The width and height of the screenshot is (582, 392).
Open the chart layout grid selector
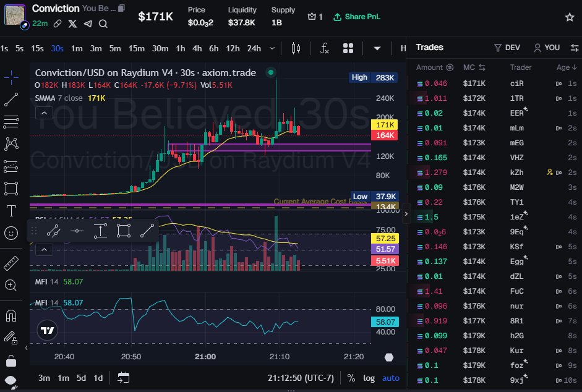click(348, 48)
